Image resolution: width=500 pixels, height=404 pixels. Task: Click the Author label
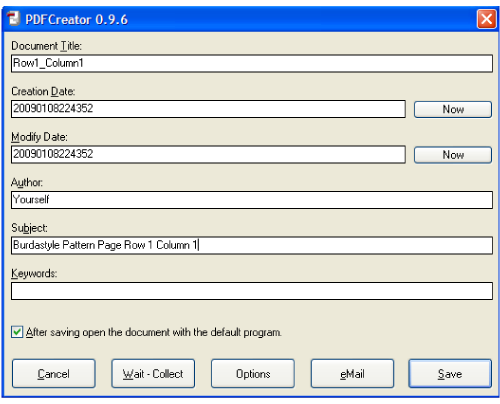pos(27,182)
